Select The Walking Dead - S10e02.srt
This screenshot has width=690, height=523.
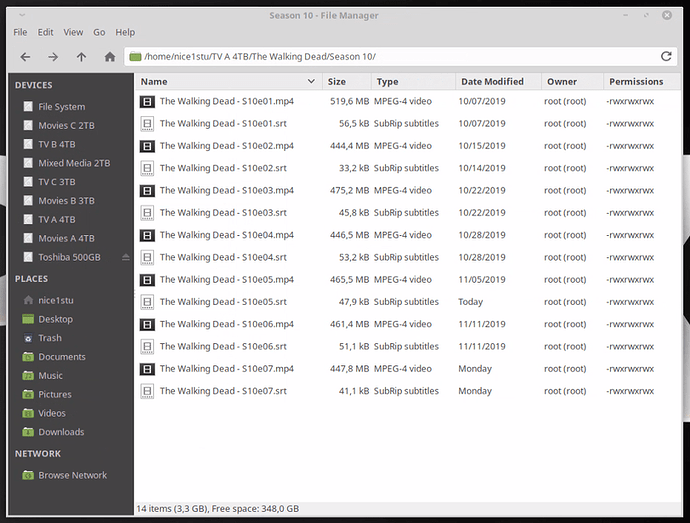pyautogui.click(x=223, y=168)
